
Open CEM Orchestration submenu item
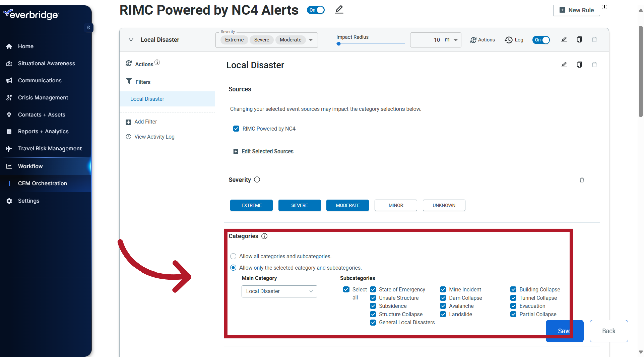[46, 183]
